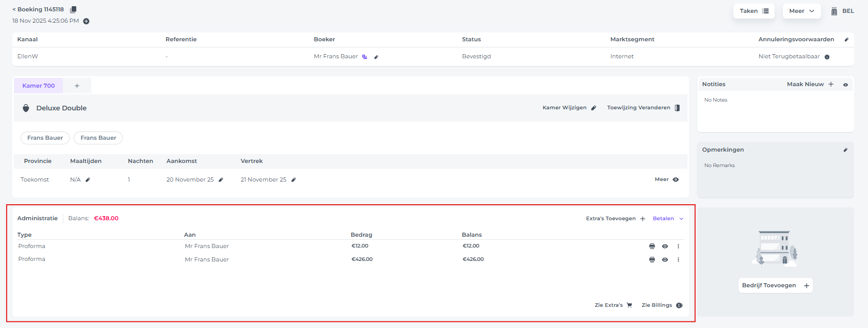868x328 pixels.
Task: Edit arrival date 20 November 25
Action: tap(221, 180)
